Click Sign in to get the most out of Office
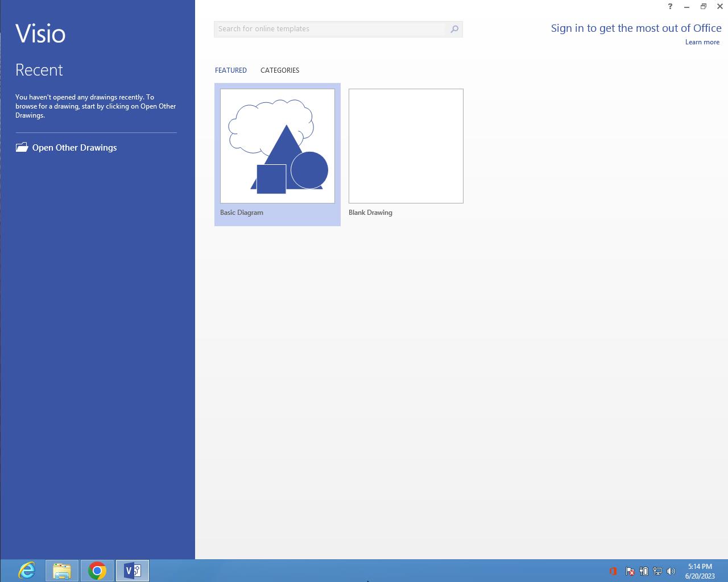This screenshot has height=582, width=728. pos(636,28)
